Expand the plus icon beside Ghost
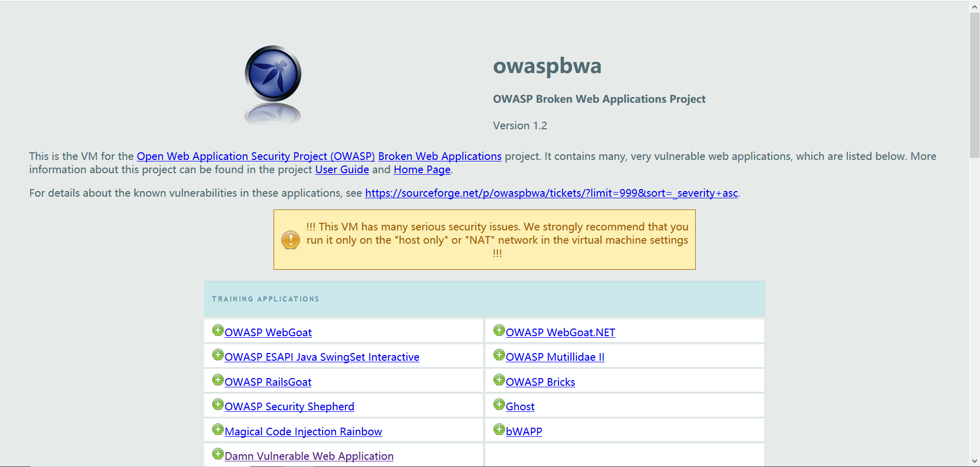The width and height of the screenshot is (980, 467). pos(499,405)
